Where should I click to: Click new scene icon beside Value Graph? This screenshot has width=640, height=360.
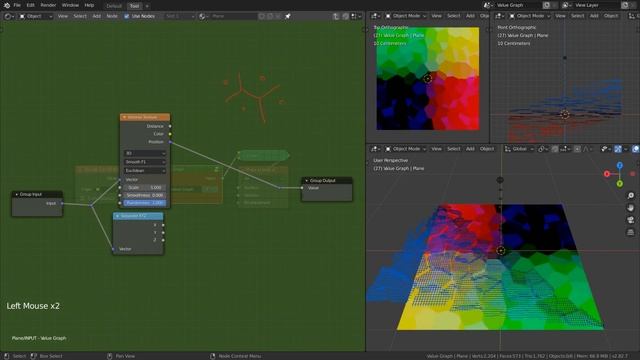pos(547,5)
